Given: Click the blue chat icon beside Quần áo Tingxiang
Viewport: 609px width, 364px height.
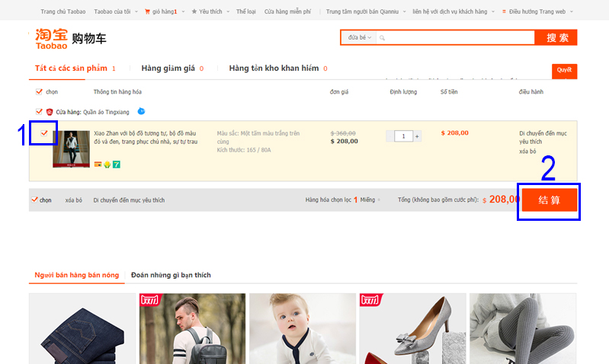Looking at the screenshot, I should point(141,111).
